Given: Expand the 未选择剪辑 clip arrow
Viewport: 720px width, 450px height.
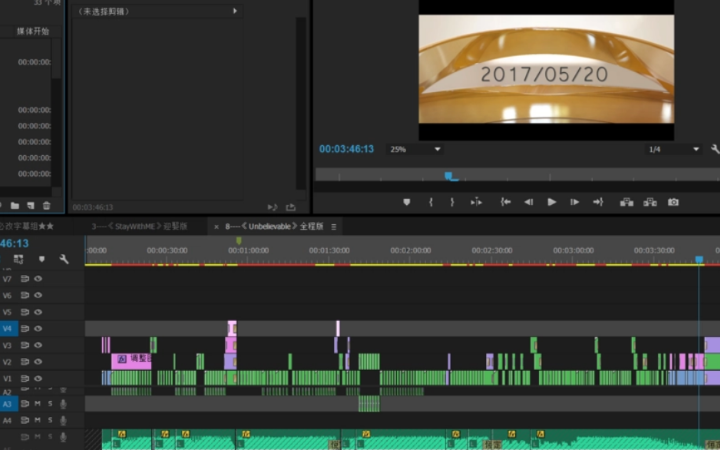Looking at the screenshot, I should coord(235,11).
